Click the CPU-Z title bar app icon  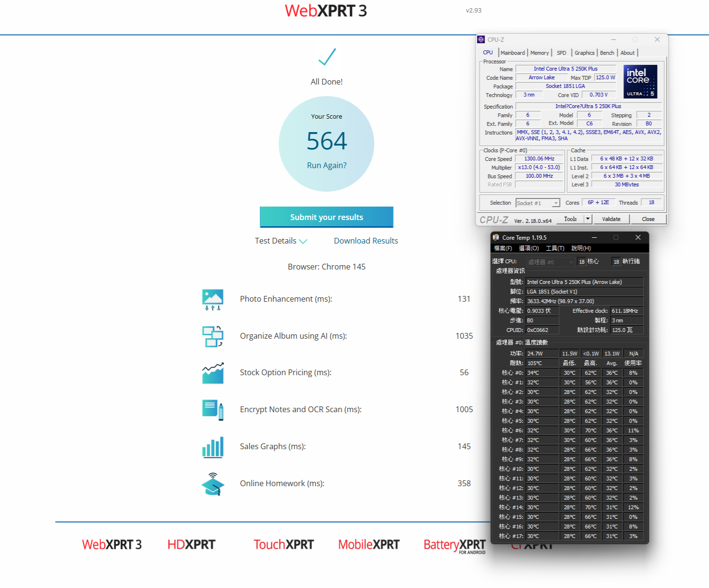coord(481,39)
